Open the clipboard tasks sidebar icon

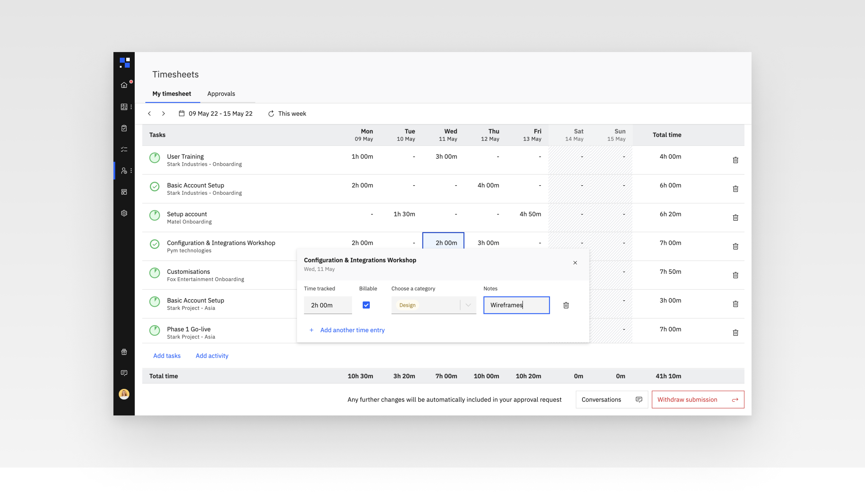tap(124, 128)
